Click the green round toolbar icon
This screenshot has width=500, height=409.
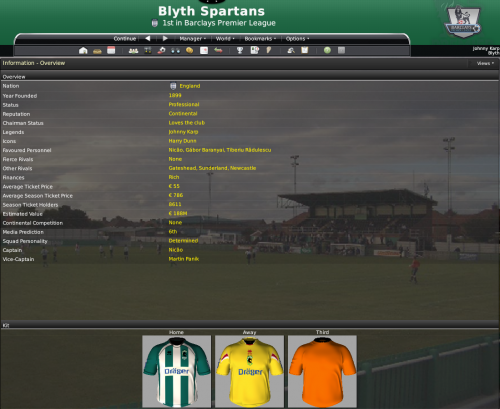(327, 50)
